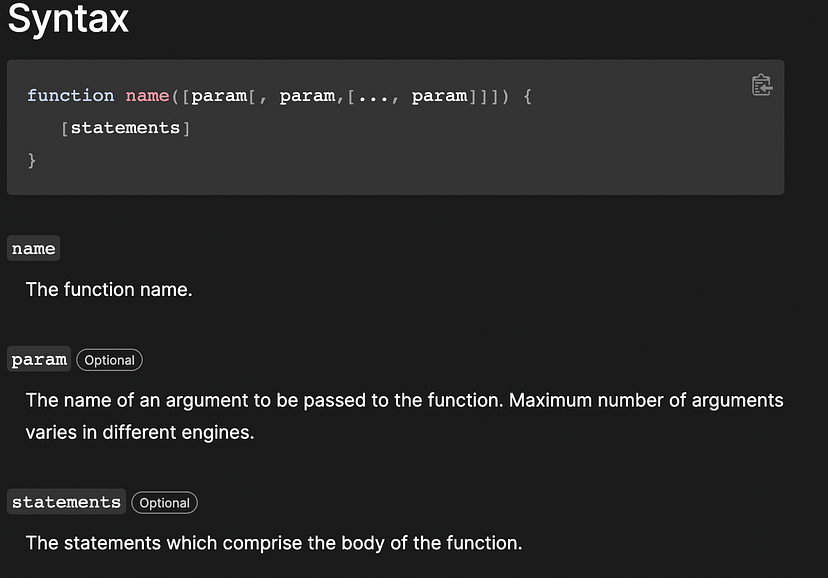
Task: Select the text 'The function name.'
Action: click(108, 289)
